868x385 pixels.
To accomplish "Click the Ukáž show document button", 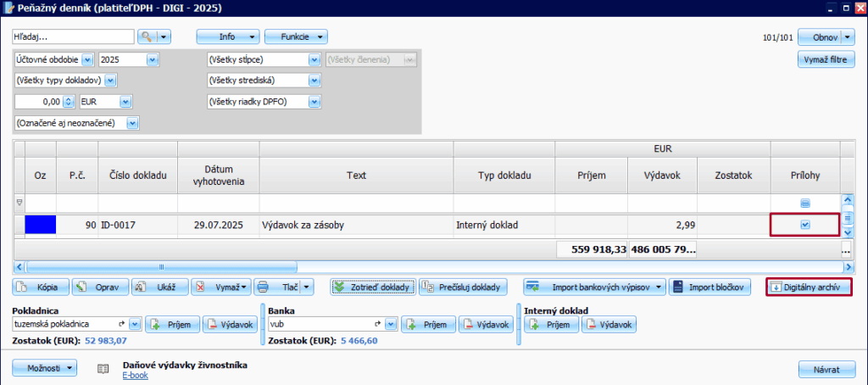I will coord(158,287).
